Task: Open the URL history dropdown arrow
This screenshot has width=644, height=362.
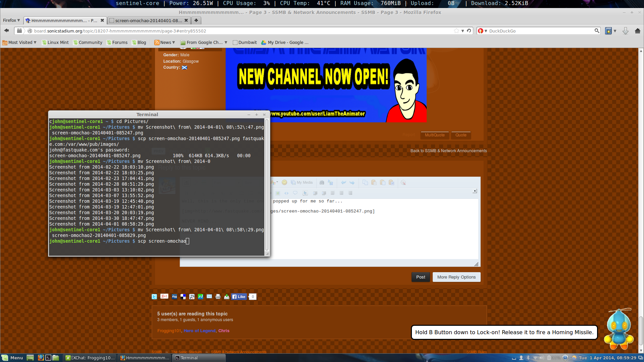Action: tap(463, 31)
